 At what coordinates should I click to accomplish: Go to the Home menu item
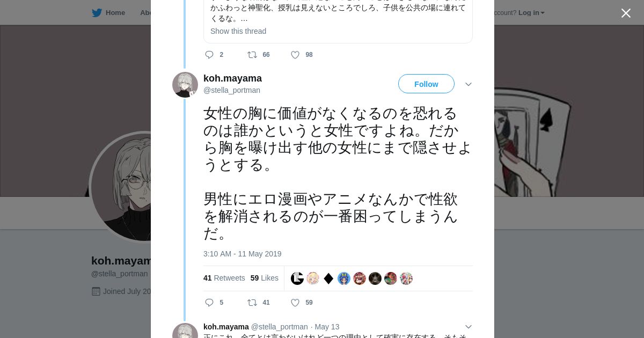[x=115, y=13]
